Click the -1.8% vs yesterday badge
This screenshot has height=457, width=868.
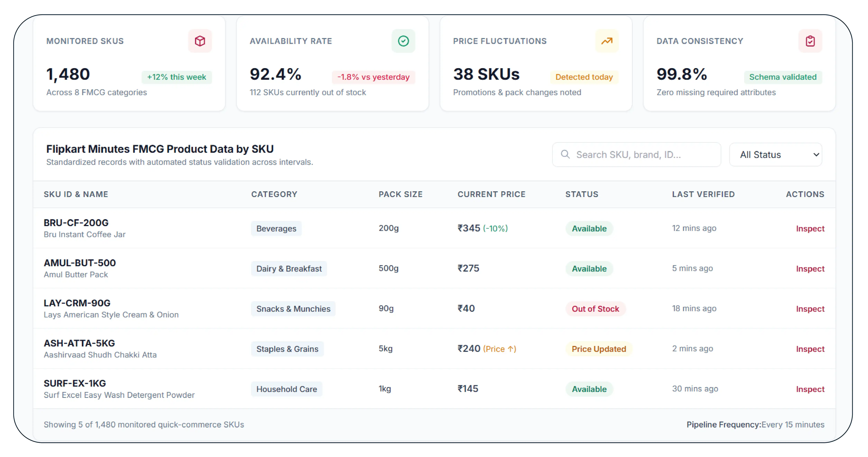click(x=373, y=77)
